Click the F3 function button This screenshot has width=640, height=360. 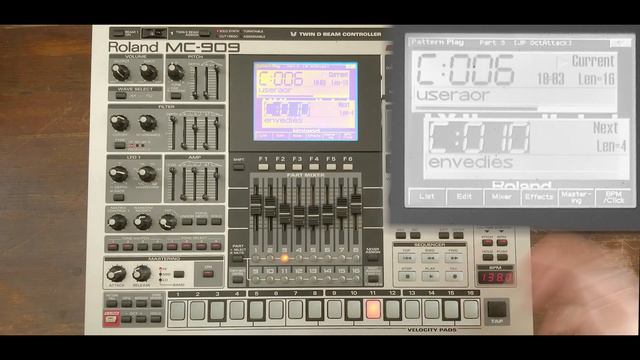click(x=297, y=167)
